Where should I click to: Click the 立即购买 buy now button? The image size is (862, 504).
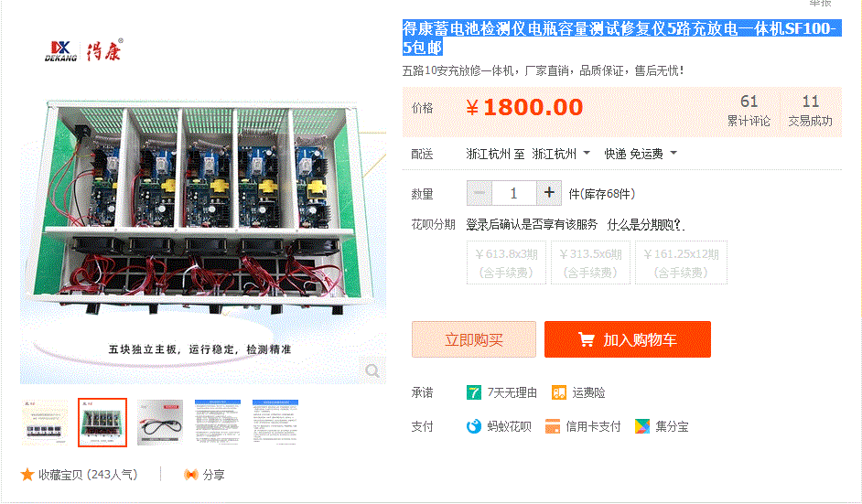[x=473, y=339]
